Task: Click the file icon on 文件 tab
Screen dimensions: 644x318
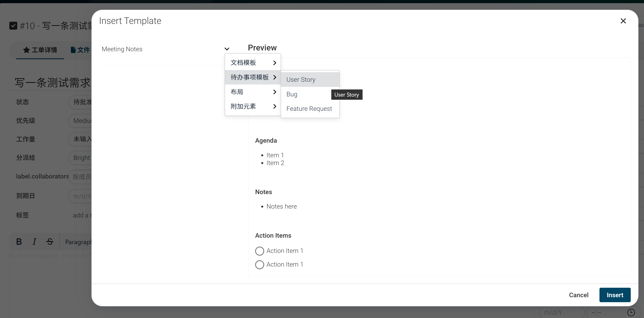Action: click(73, 50)
